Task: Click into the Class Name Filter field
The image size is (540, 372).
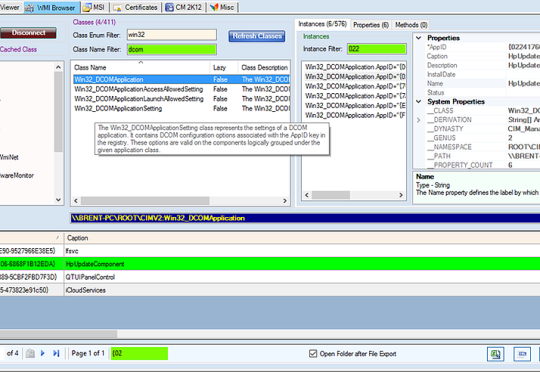Action: (x=172, y=50)
